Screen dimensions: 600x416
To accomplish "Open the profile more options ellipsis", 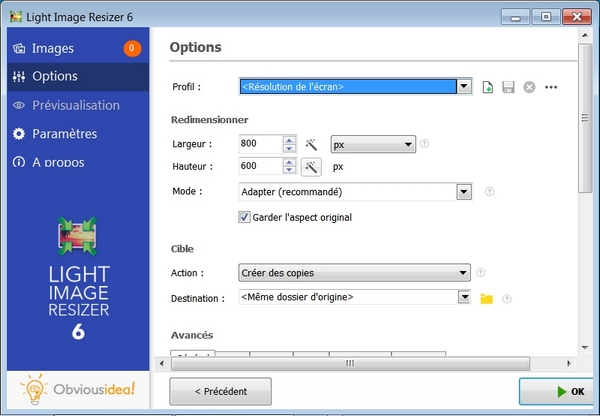I will click(550, 87).
